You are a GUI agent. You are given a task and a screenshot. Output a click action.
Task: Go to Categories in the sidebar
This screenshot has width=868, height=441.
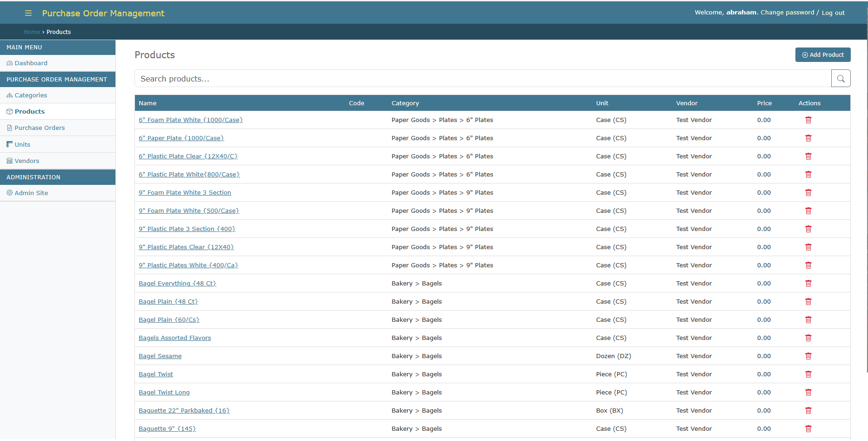31,95
